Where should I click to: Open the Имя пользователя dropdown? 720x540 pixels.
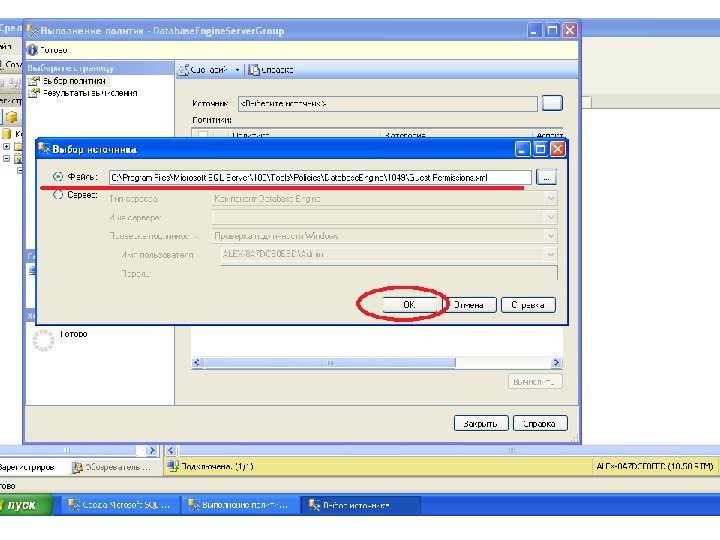[551, 254]
